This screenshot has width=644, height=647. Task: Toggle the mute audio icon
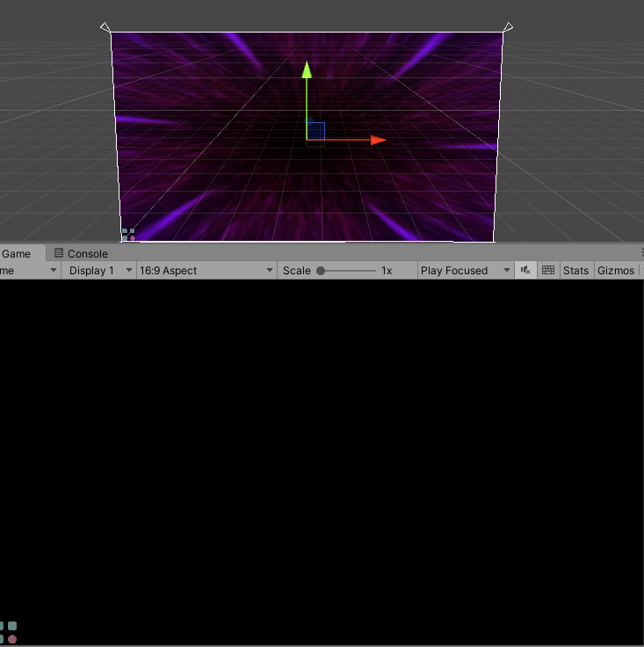pos(525,271)
